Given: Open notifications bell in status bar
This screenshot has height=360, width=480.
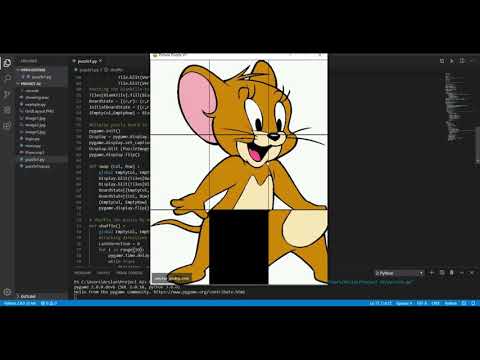Looking at the screenshot, I should tap(473, 303).
